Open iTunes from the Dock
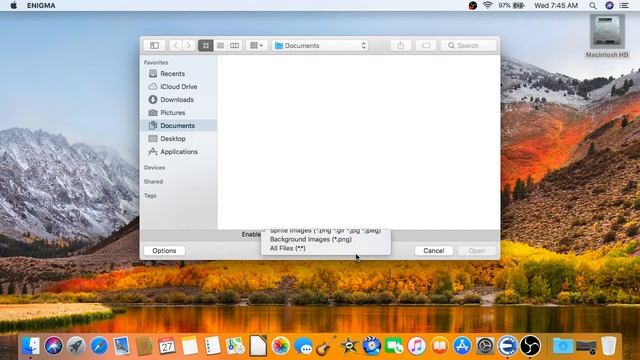This screenshot has width=640, height=360. [417, 346]
